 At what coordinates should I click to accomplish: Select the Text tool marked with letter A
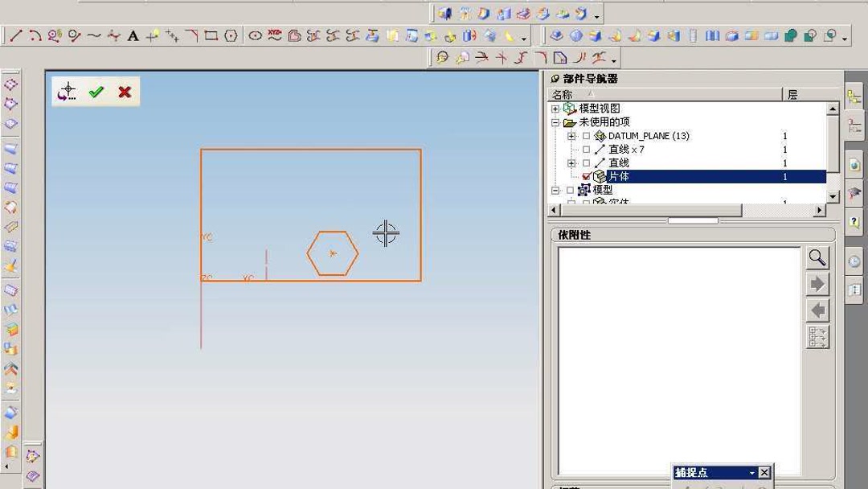click(133, 35)
